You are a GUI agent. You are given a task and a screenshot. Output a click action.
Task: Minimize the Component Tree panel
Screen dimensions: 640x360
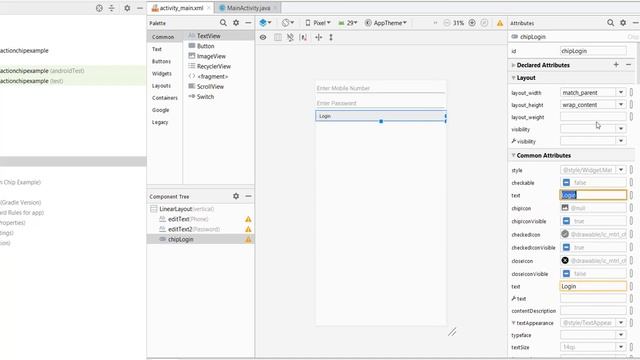[x=248, y=196]
